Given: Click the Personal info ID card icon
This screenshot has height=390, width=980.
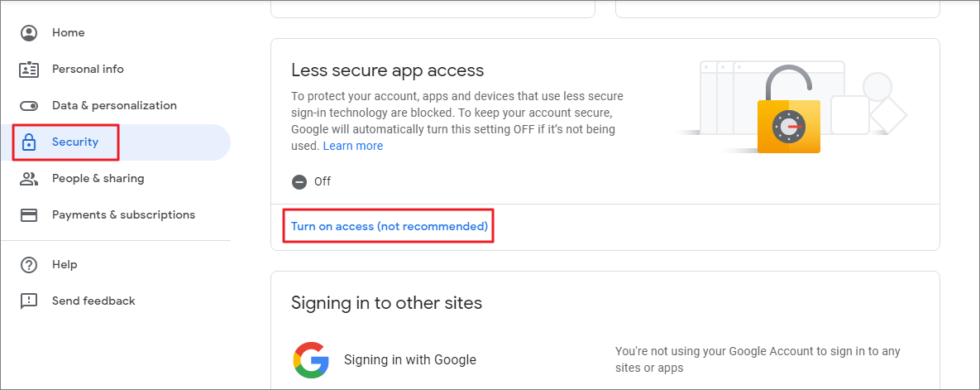Looking at the screenshot, I should coord(29,69).
